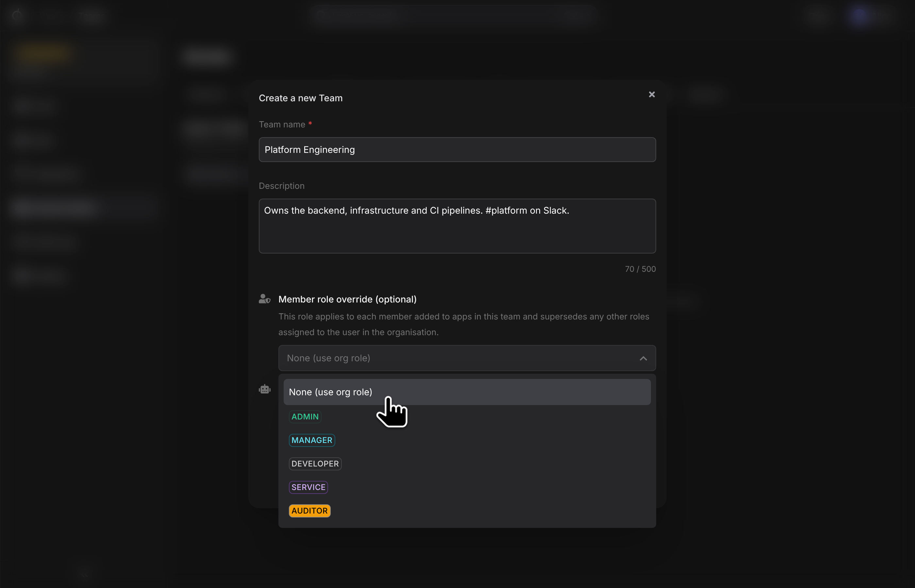The height and width of the screenshot is (588, 915).
Task: Select the ADMIN role option
Action: coord(305,416)
